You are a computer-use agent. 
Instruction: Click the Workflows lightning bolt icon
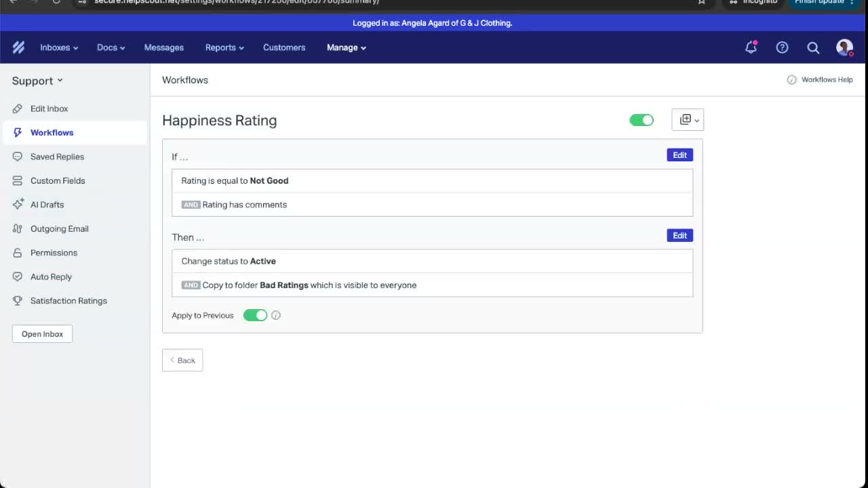pyautogui.click(x=18, y=133)
